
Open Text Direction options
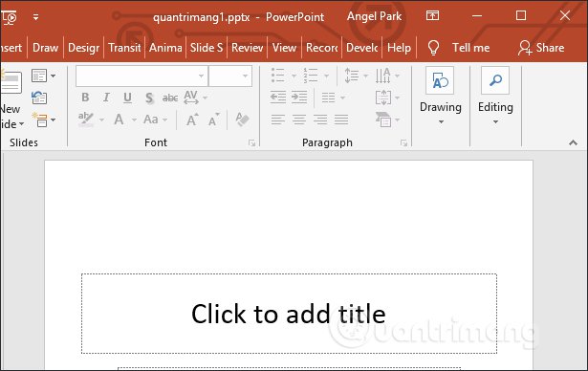click(382, 76)
